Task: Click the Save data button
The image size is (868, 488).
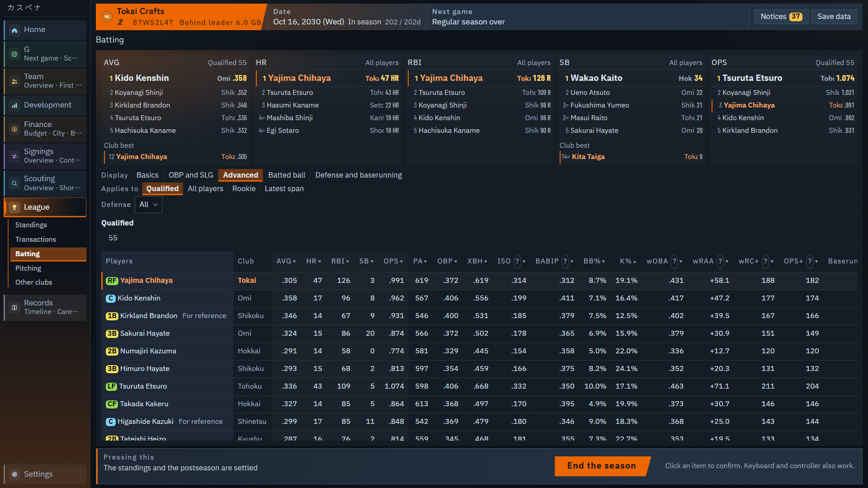Action: [834, 17]
